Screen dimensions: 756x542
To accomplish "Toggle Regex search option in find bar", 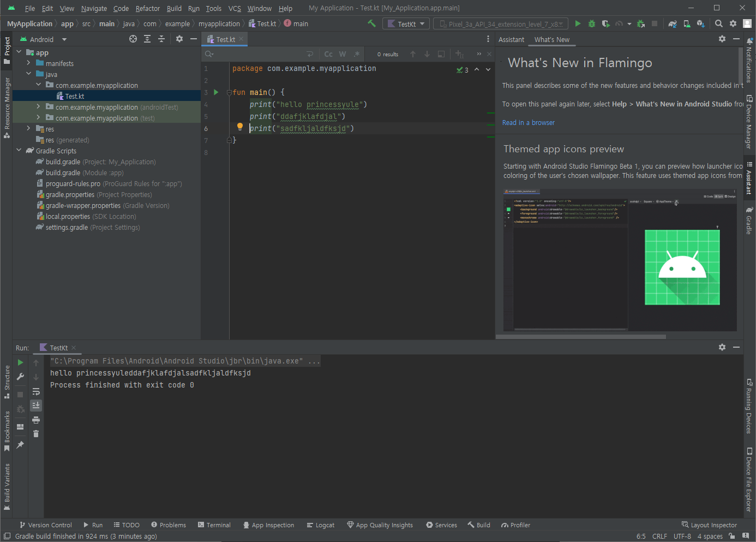I will (x=357, y=54).
